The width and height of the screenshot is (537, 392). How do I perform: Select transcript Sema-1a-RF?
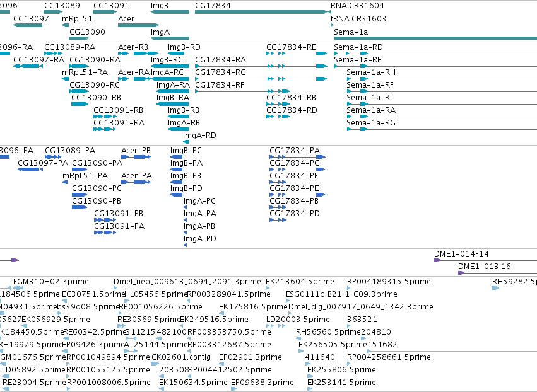point(370,85)
